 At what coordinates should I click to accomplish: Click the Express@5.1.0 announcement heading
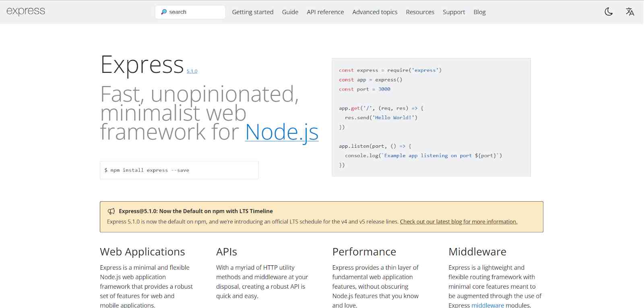[196, 211]
